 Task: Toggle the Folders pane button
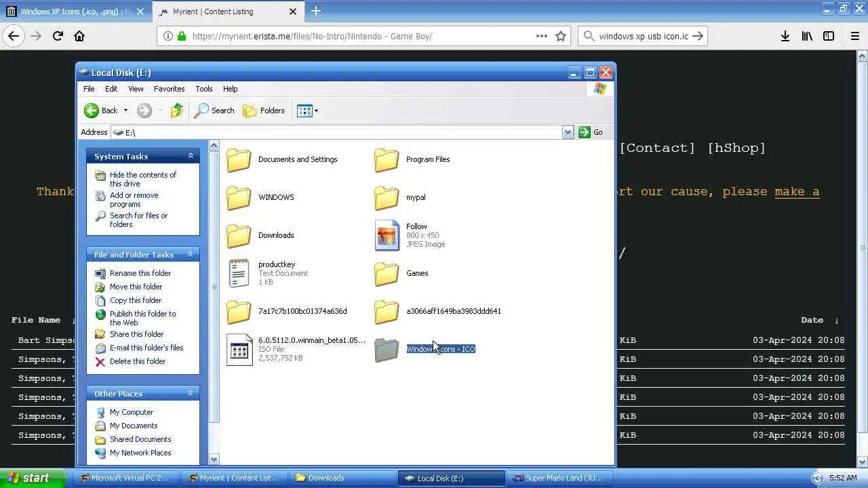tap(264, 110)
